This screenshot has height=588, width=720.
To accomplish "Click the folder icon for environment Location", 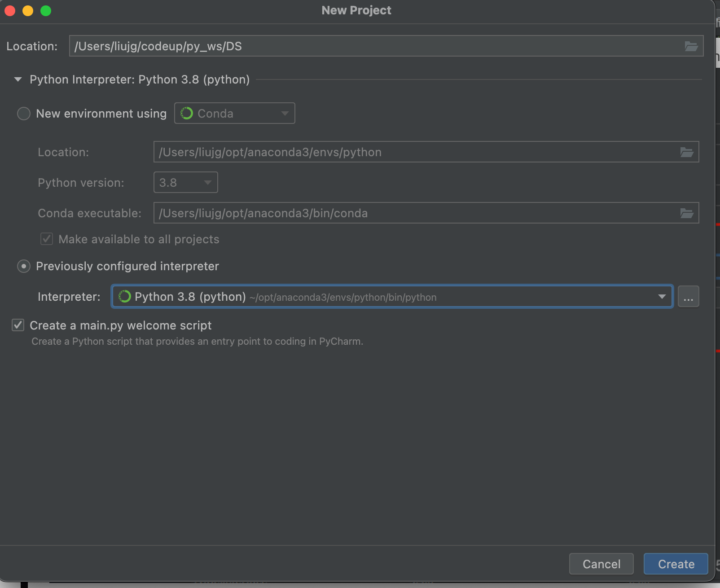I will point(686,152).
